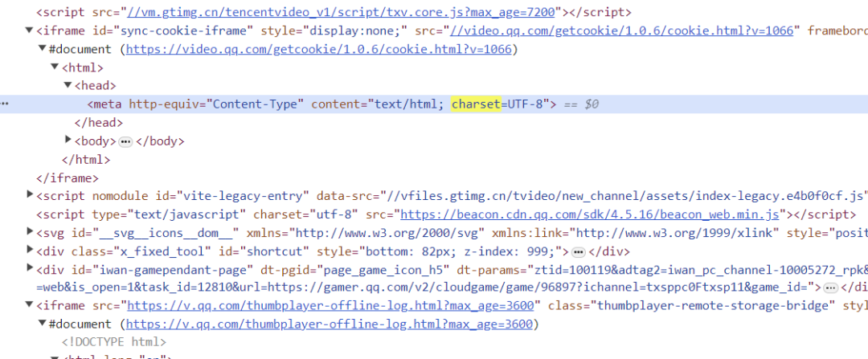Viewport: 868px width, 359px height.
Task: Expand the collapsed body element
Action: [x=68, y=140]
